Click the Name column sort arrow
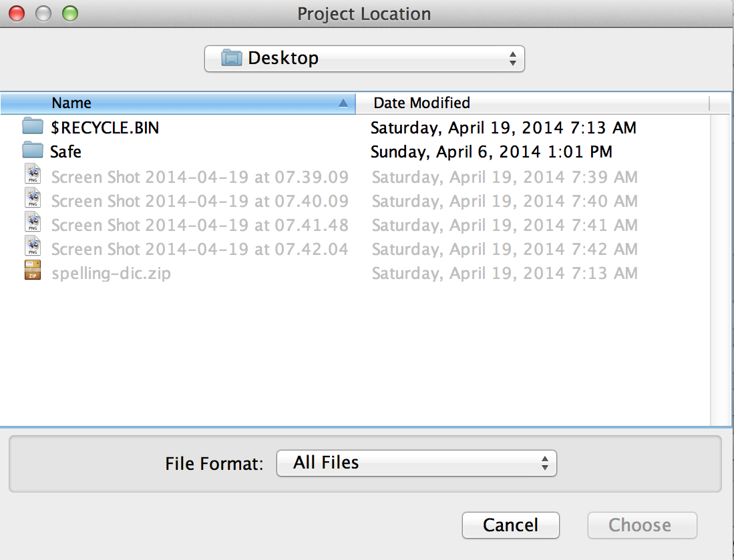This screenshot has height=560, width=734. coord(343,103)
